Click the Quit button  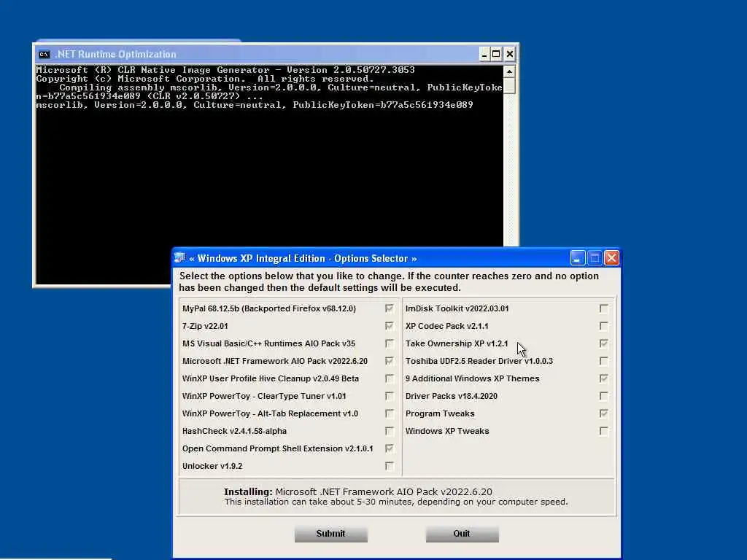click(462, 534)
